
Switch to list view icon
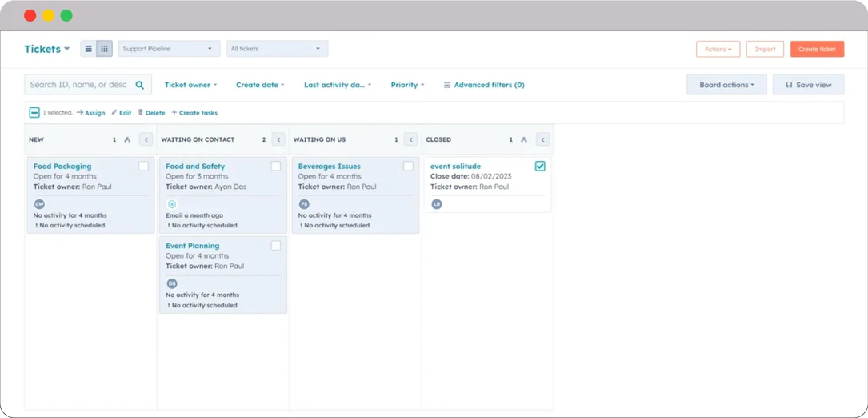[89, 49]
